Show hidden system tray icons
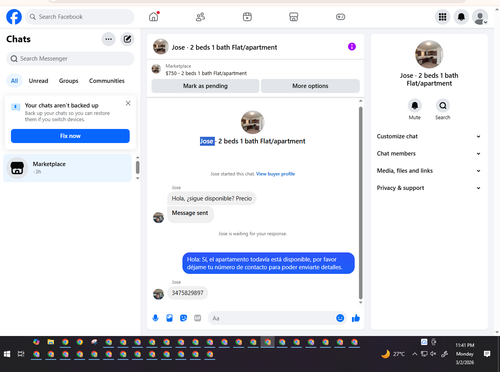This screenshot has width=500, height=372. (x=414, y=354)
